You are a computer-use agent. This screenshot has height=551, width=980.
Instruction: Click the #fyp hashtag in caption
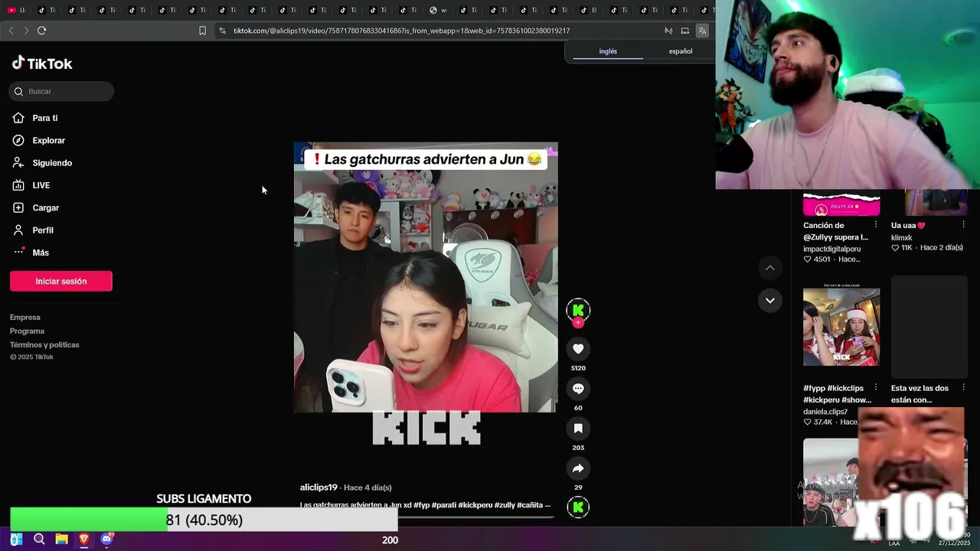coord(422,505)
